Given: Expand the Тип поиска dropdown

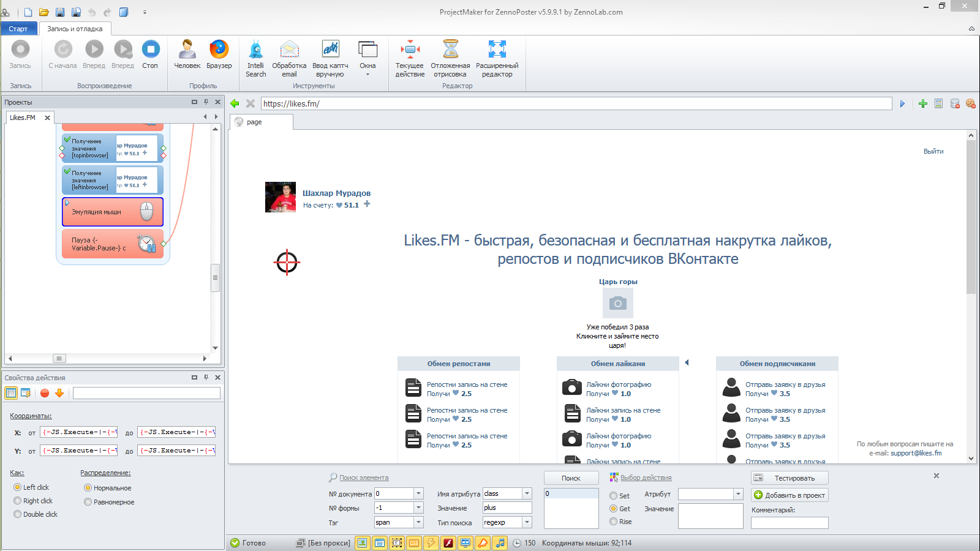Looking at the screenshot, I should pos(527,522).
